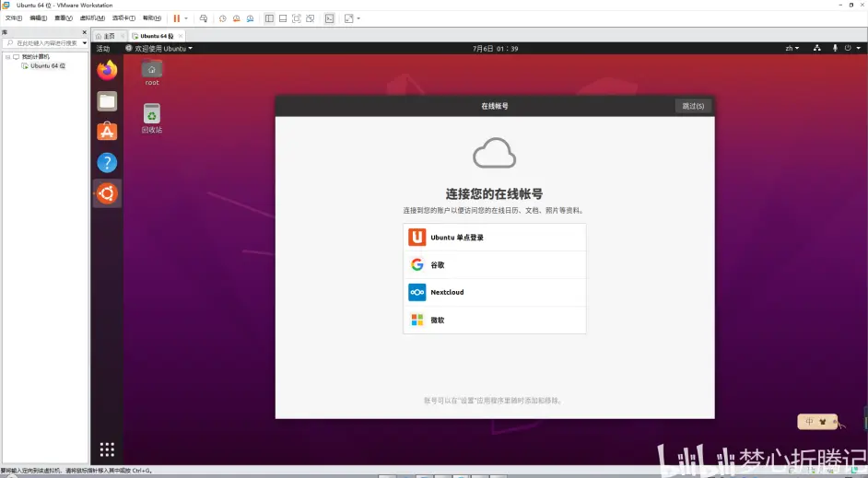
Task: Close the 主页 home tab
Action: coord(123,36)
